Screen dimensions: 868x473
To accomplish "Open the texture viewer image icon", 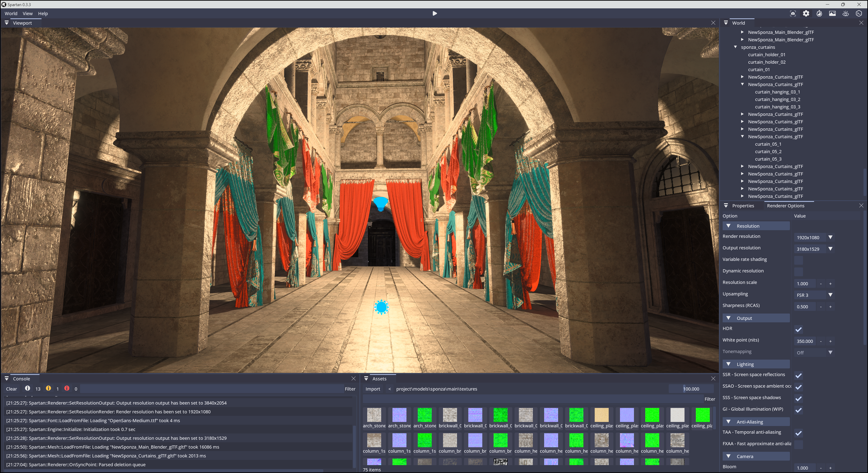I will [832, 14].
